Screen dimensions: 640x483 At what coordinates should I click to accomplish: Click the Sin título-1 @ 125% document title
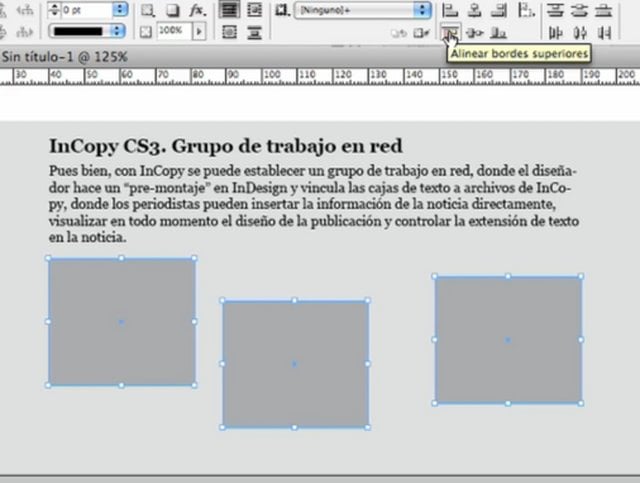(64, 56)
